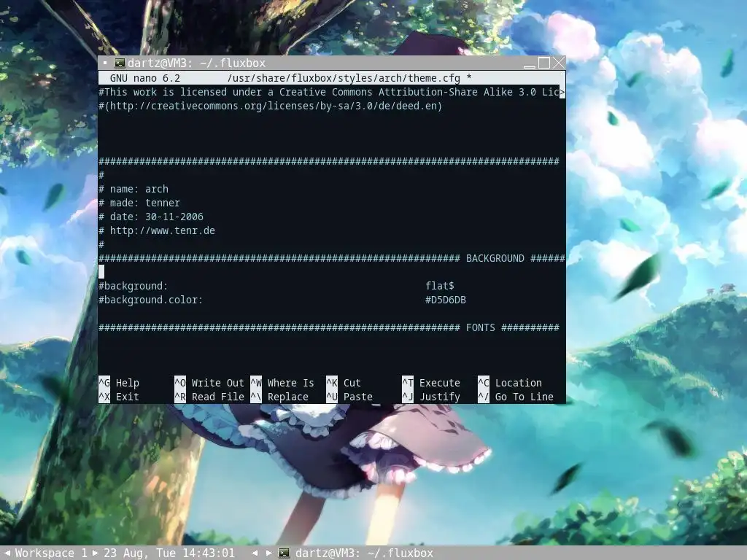
Task: Click the taskbar clock showing 14:43:01
Action: [x=169, y=553]
